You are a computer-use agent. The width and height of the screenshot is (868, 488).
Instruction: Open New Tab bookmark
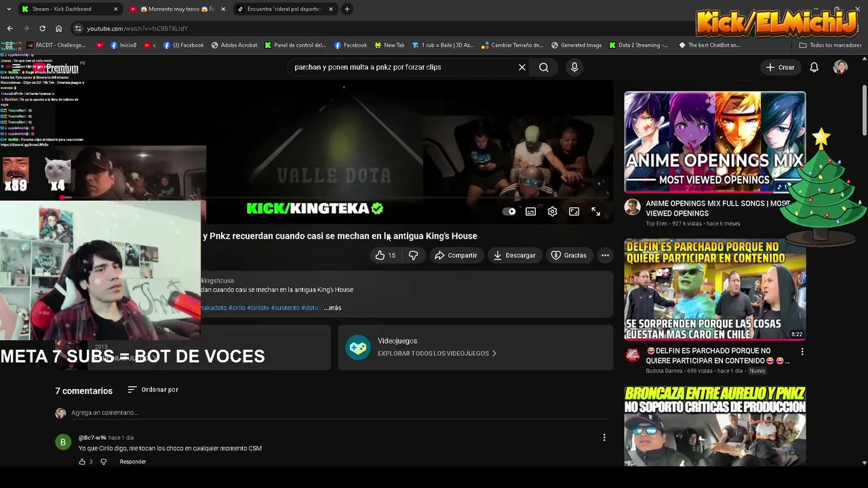(x=389, y=45)
